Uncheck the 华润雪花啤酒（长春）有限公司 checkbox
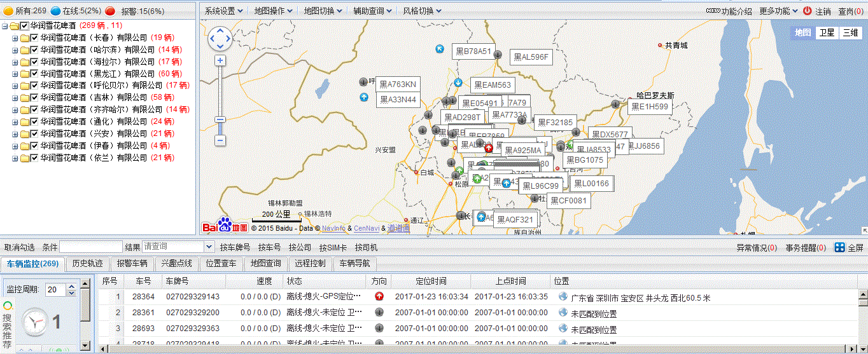 tap(35, 37)
